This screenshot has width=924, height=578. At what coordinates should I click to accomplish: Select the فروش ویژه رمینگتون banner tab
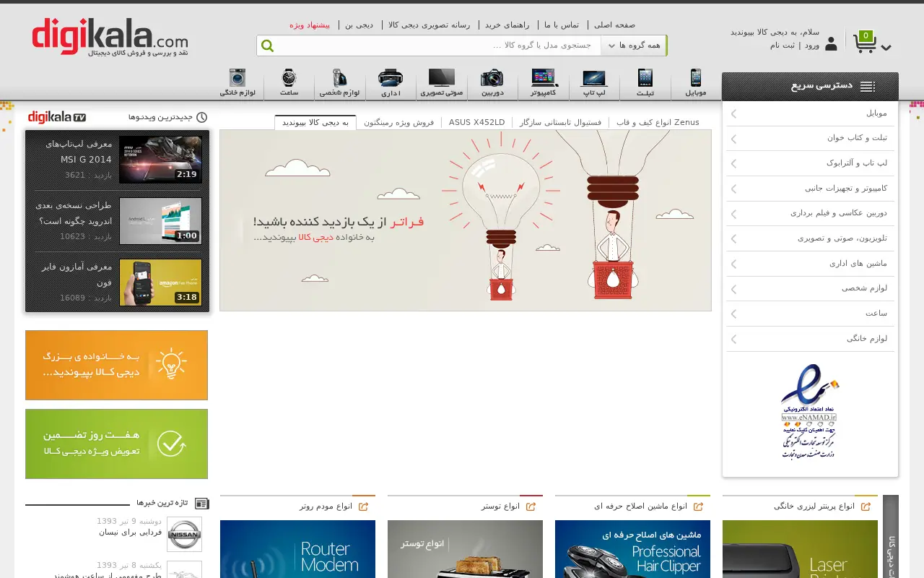[398, 122]
